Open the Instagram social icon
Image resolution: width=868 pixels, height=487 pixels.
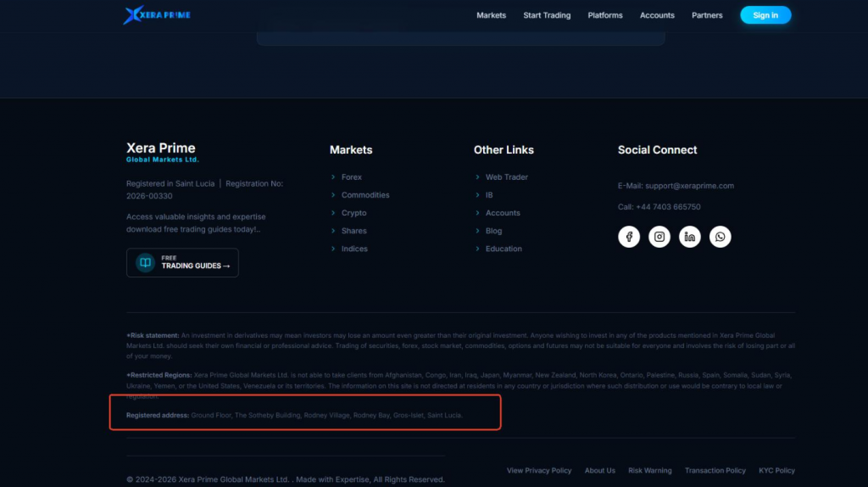659,237
